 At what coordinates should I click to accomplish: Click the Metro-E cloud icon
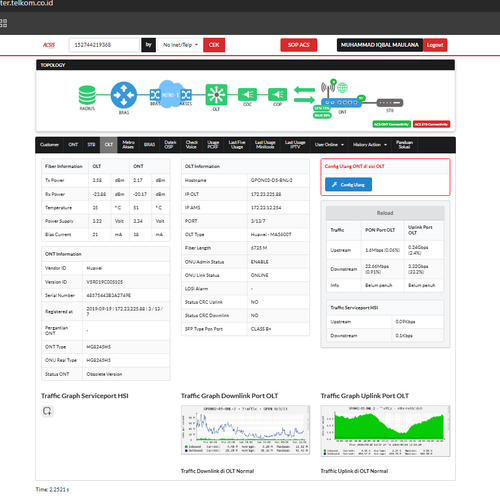coord(170,94)
